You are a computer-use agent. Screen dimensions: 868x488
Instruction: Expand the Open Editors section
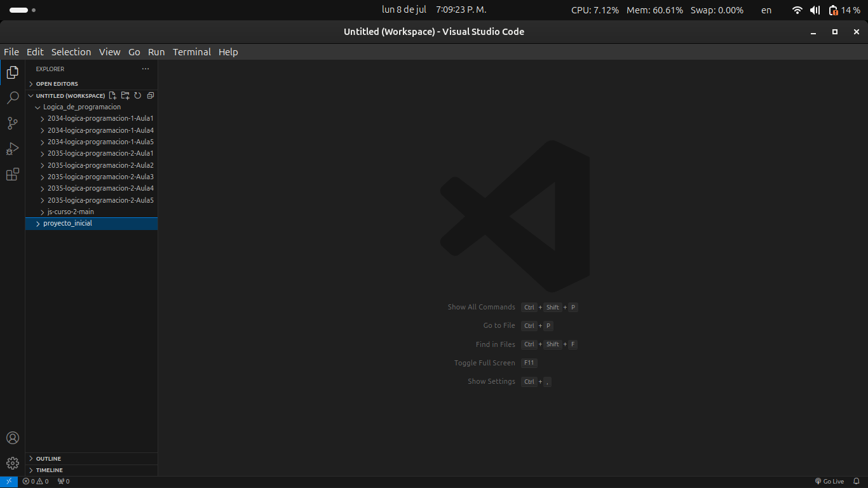[92, 83]
